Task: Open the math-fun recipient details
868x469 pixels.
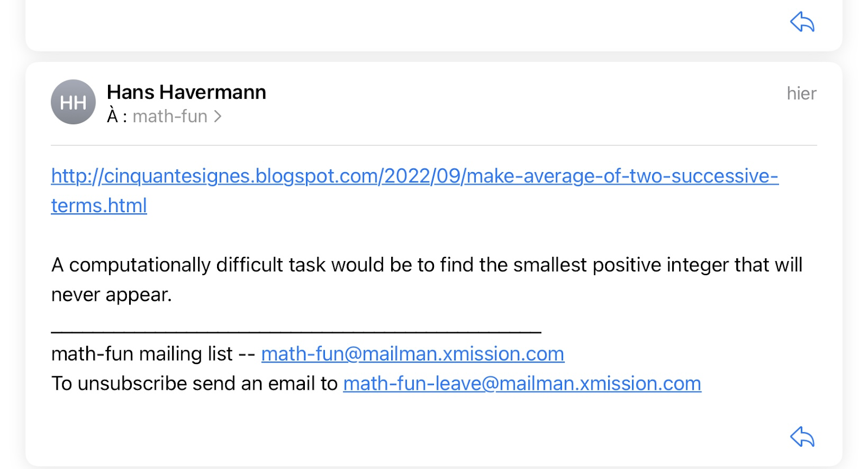Action: (x=170, y=116)
